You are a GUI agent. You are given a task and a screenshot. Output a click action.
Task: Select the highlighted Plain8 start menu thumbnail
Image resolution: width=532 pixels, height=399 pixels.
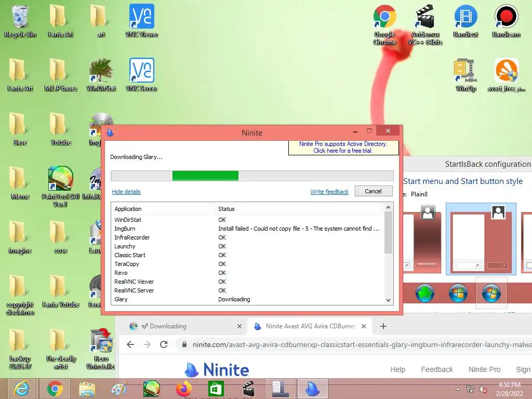481,239
